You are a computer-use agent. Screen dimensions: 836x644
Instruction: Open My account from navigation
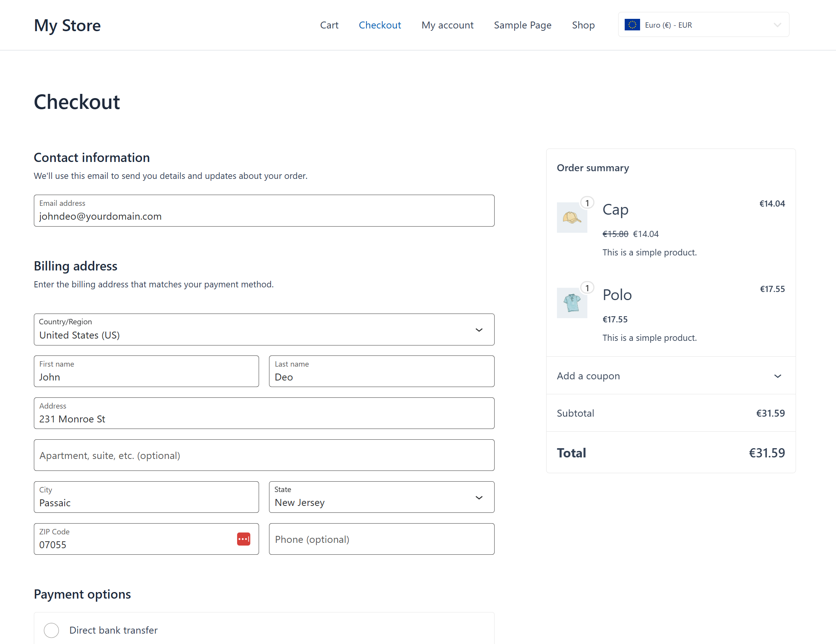[447, 25]
